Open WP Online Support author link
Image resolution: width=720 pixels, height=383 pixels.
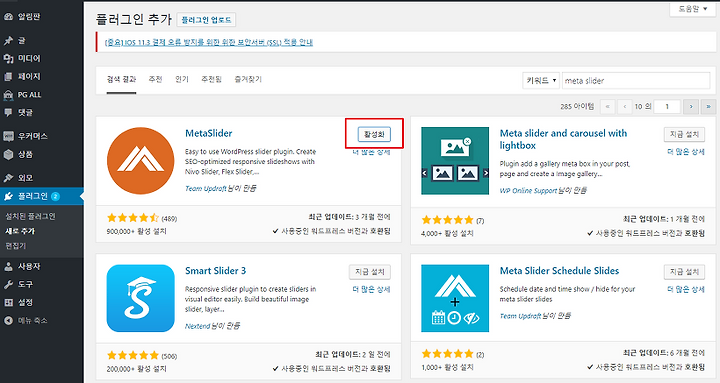528,190
